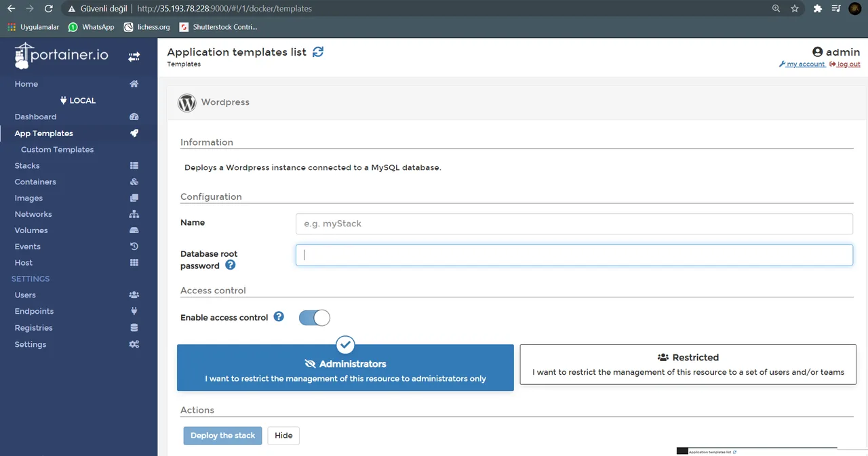Click Deploy the stack button

click(222, 436)
